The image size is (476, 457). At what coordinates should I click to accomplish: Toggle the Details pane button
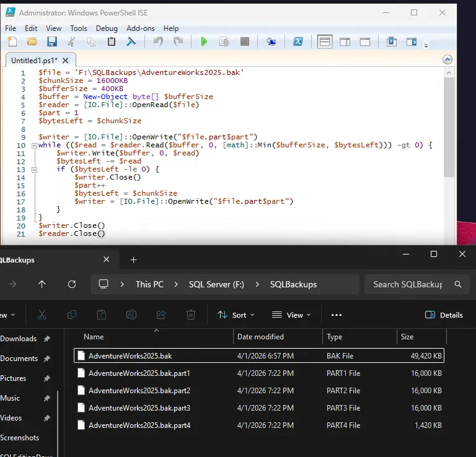[x=444, y=315]
